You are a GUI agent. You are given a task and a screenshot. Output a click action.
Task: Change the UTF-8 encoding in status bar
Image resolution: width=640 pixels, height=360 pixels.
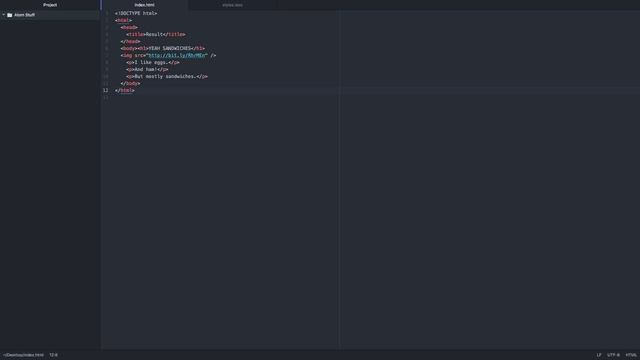point(613,355)
